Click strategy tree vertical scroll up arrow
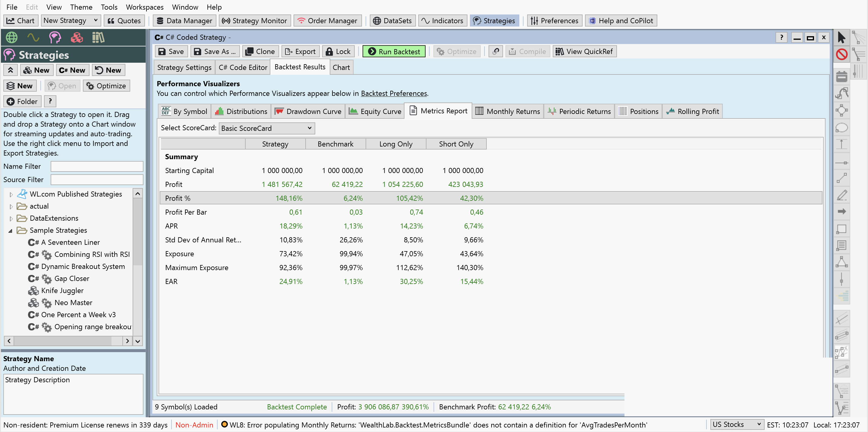The width and height of the screenshot is (868, 432). (x=137, y=194)
